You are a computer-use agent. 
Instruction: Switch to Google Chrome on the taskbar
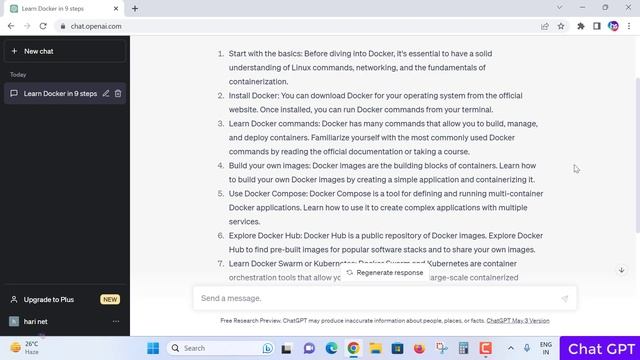click(353, 348)
